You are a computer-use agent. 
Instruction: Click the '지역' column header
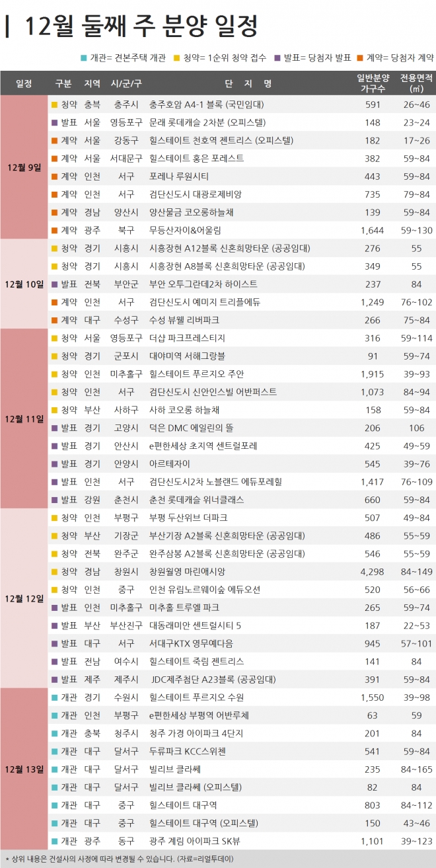pyautogui.click(x=93, y=83)
